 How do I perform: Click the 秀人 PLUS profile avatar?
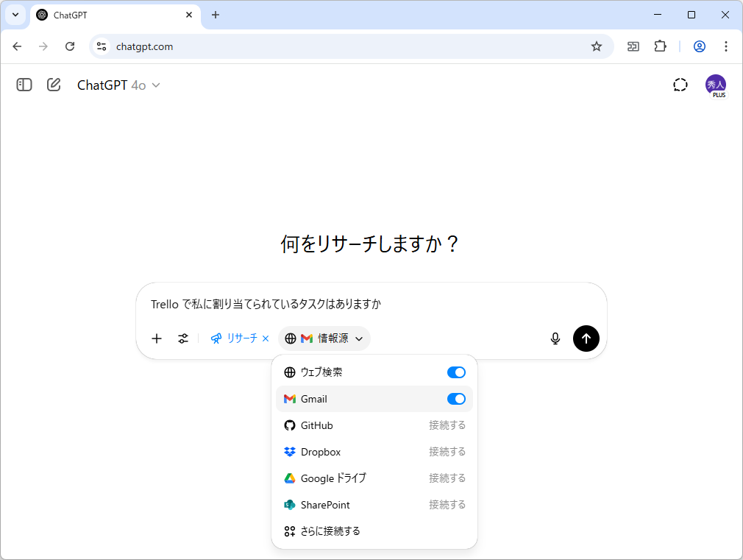[717, 85]
